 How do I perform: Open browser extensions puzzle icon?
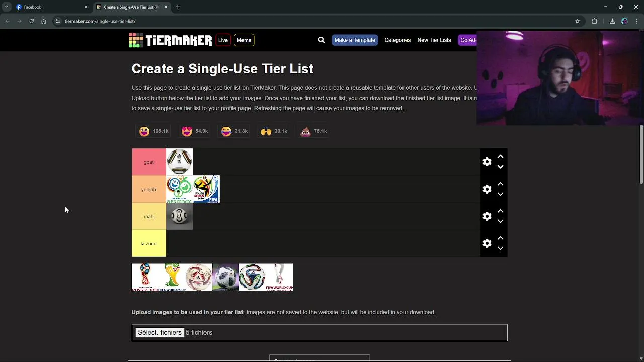(x=595, y=21)
